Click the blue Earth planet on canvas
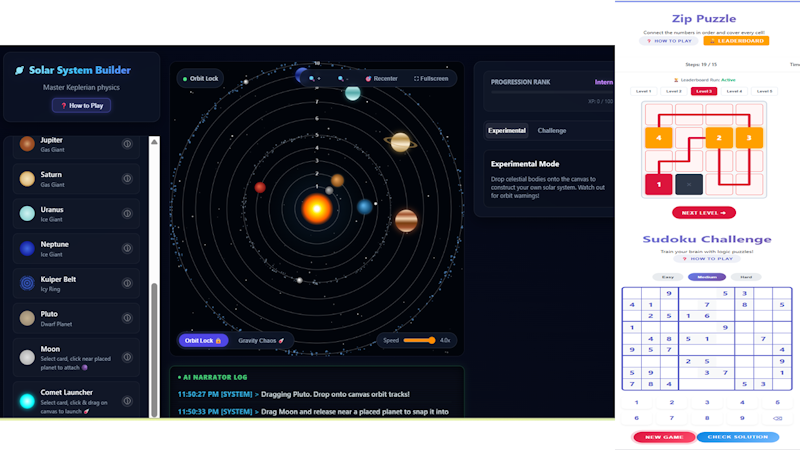This screenshot has width=800, height=450. 364,207
